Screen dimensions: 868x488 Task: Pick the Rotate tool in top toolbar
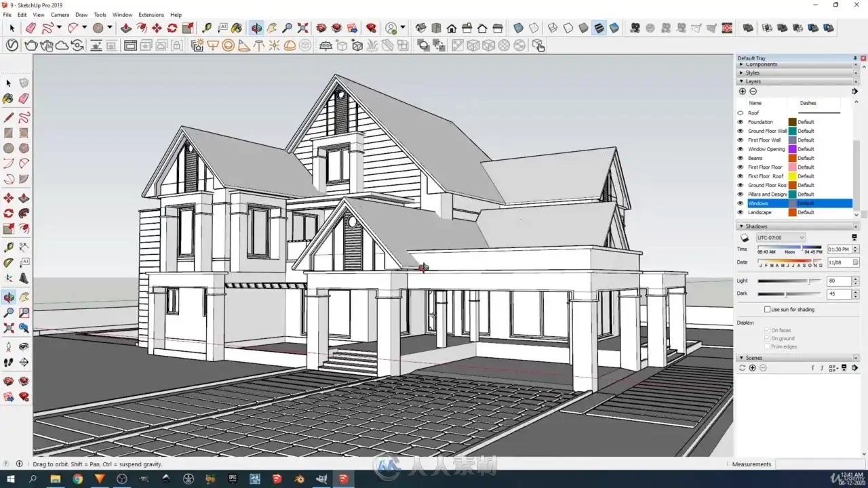[x=172, y=28]
